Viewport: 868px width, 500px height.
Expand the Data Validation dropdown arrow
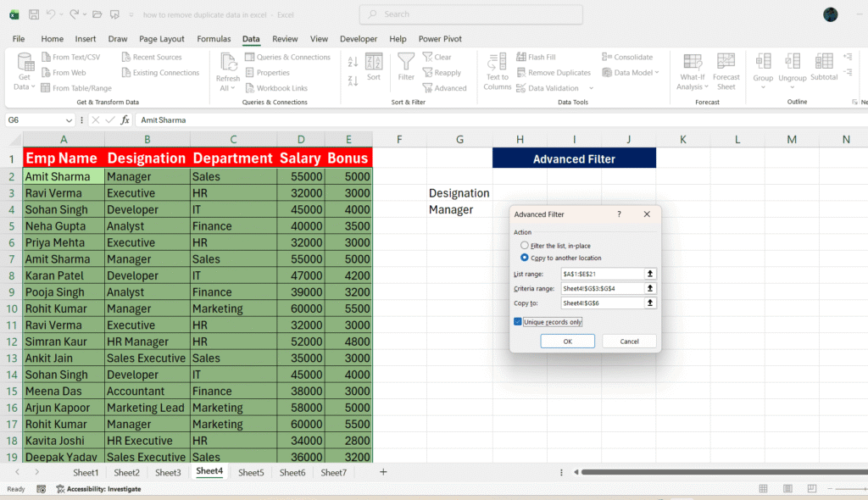click(x=591, y=88)
